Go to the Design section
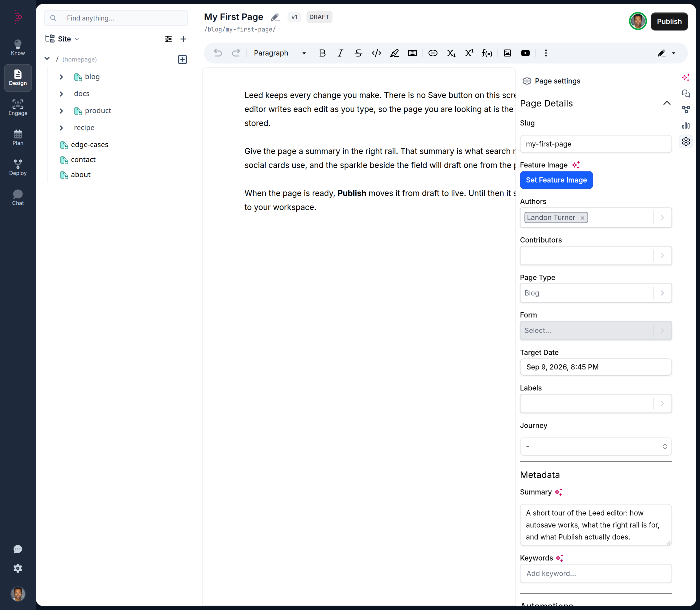Viewport: 700px width, 610px height. 18,78
